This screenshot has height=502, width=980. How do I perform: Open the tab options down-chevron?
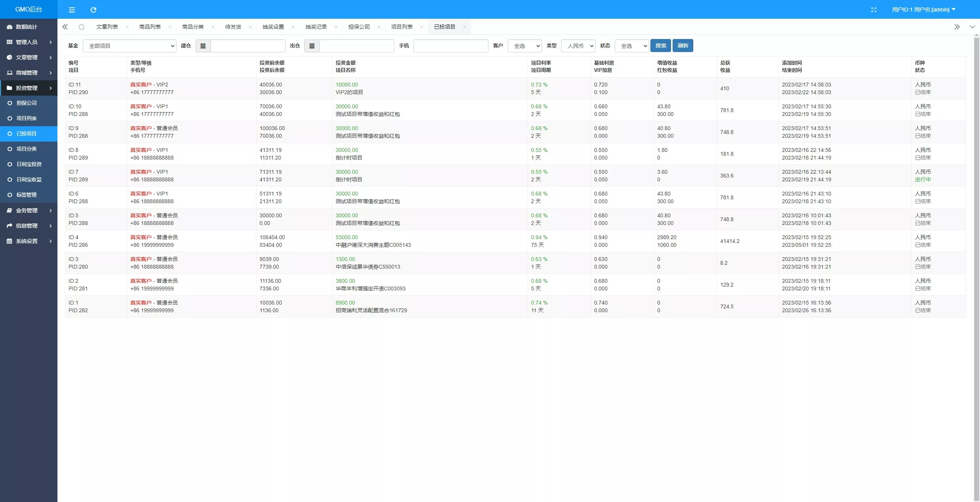coord(972,27)
